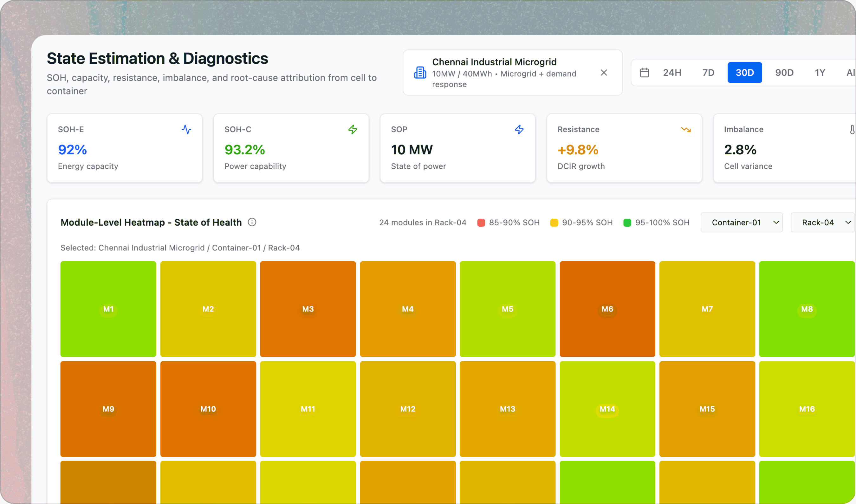Open the heatmap info tooltip icon
This screenshot has width=856, height=504.
point(252,222)
